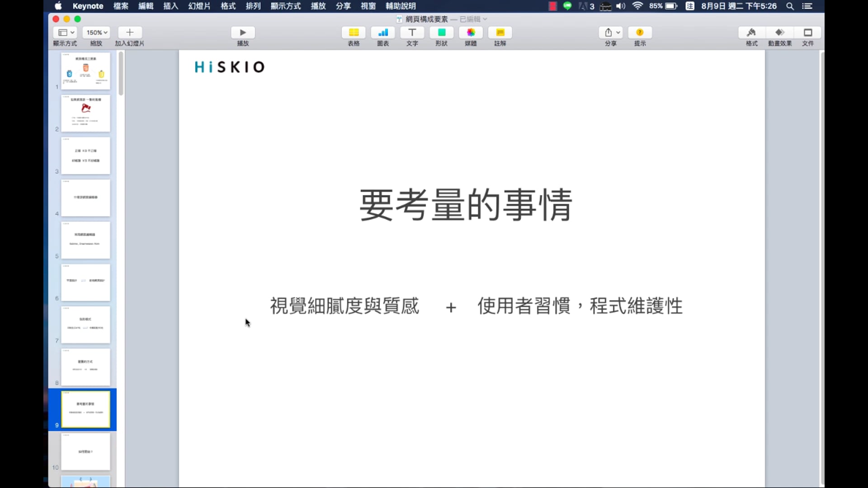Open the 動畫效果 animation panel

point(780,36)
